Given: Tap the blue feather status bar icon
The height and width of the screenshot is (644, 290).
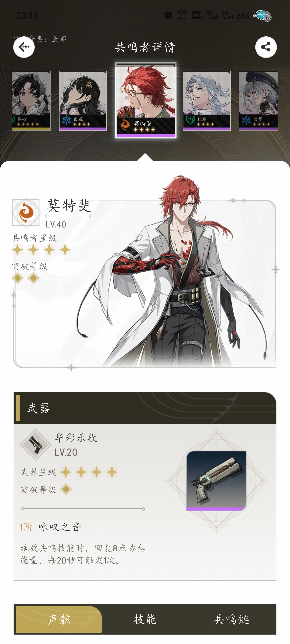Looking at the screenshot, I should point(262,16).
